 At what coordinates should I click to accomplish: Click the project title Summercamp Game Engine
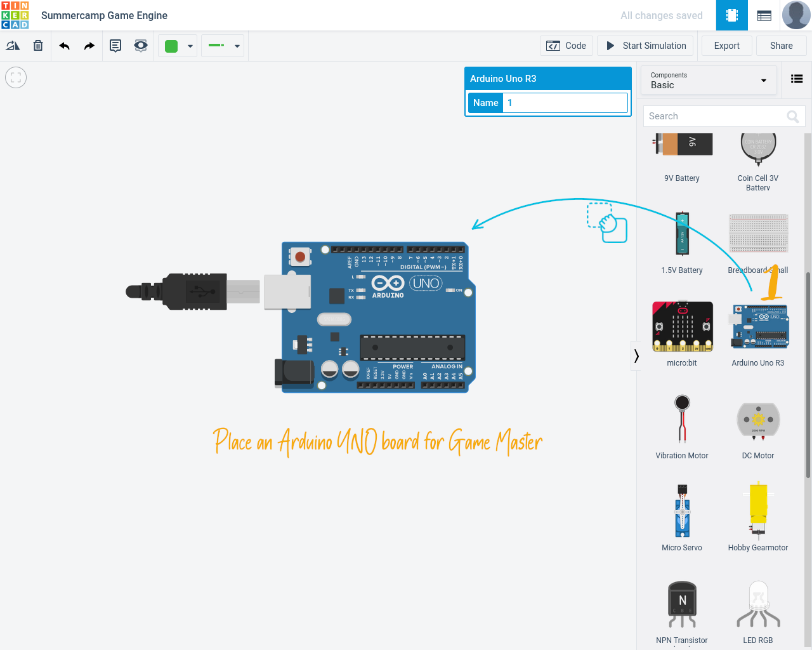click(x=104, y=15)
